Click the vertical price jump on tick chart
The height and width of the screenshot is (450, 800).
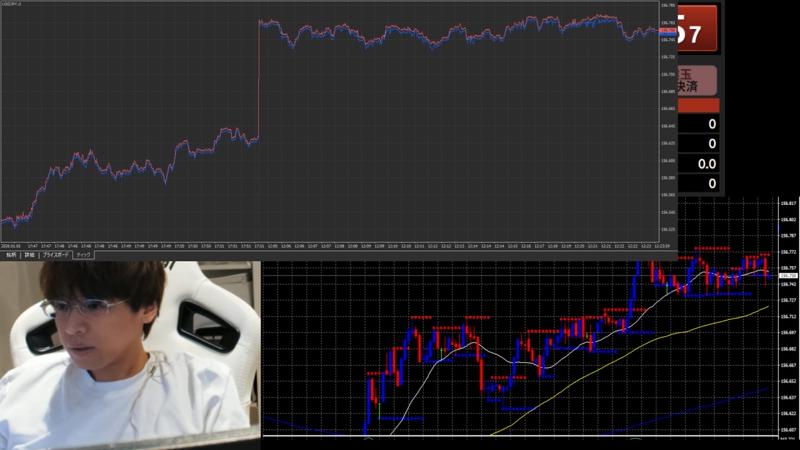click(258, 80)
